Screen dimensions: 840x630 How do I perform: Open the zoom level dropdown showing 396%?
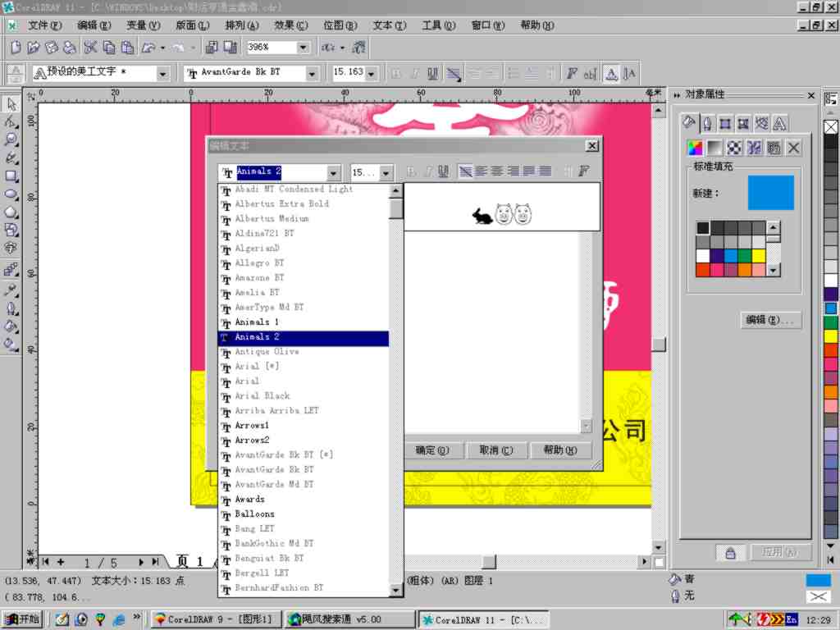pyautogui.click(x=304, y=48)
